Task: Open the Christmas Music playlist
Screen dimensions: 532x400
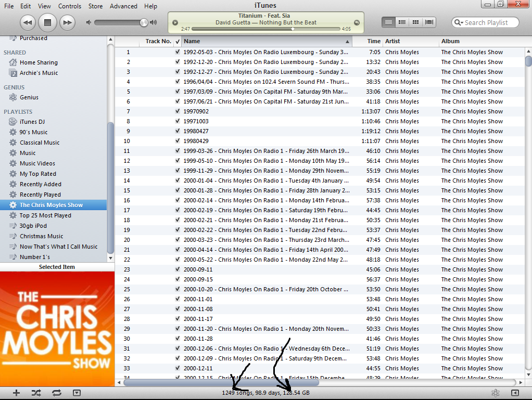Action: [x=42, y=236]
